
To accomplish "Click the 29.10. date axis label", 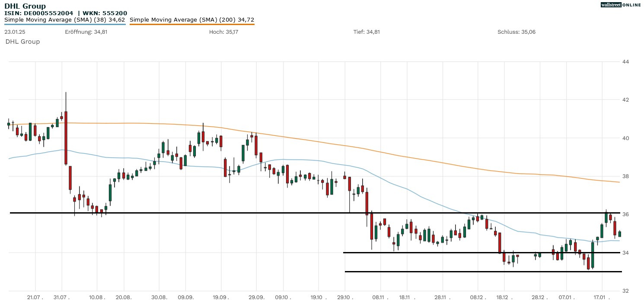I will 345,297.
